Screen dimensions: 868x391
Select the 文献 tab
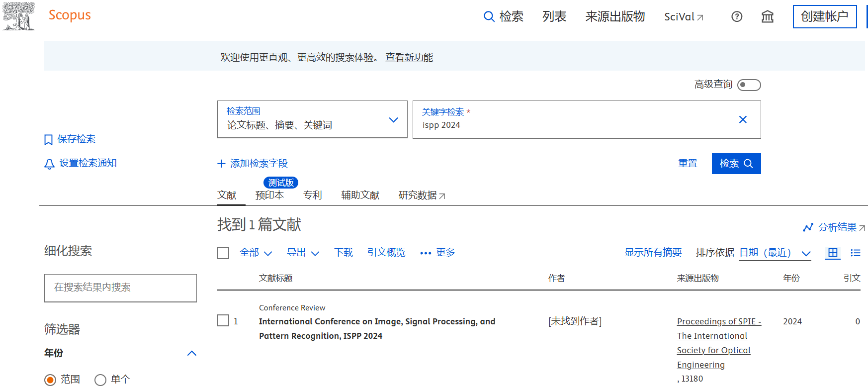pyautogui.click(x=227, y=195)
